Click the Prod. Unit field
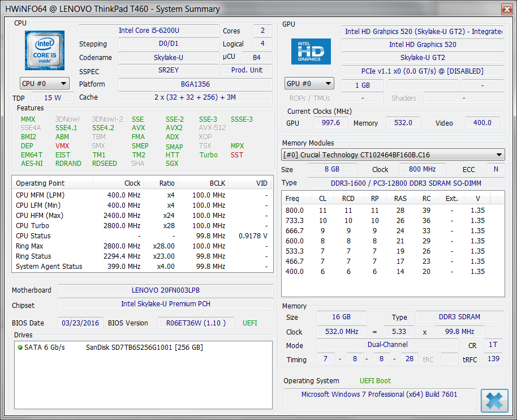This screenshot has width=517, height=420. point(247,70)
